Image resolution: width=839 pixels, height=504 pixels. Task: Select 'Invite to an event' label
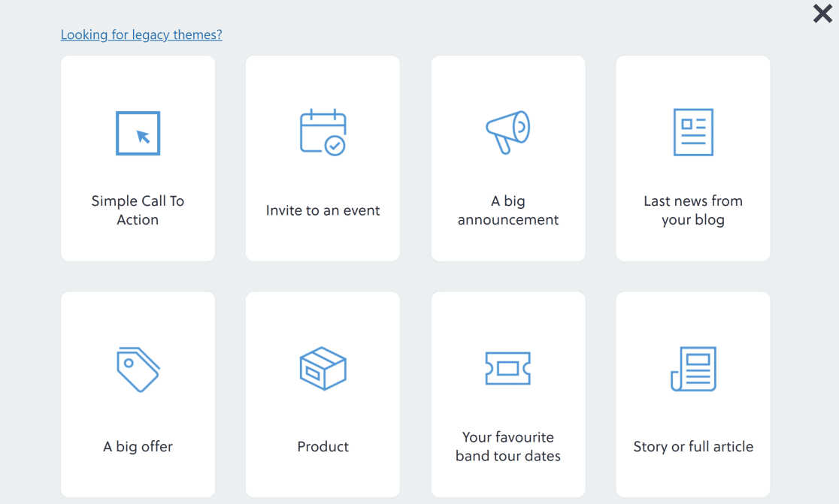click(323, 210)
